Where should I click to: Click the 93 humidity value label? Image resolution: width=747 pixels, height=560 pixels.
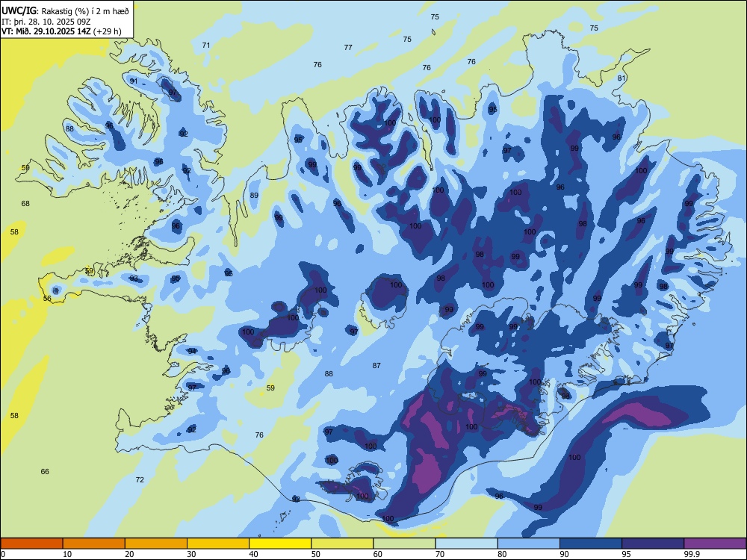[134, 278]
